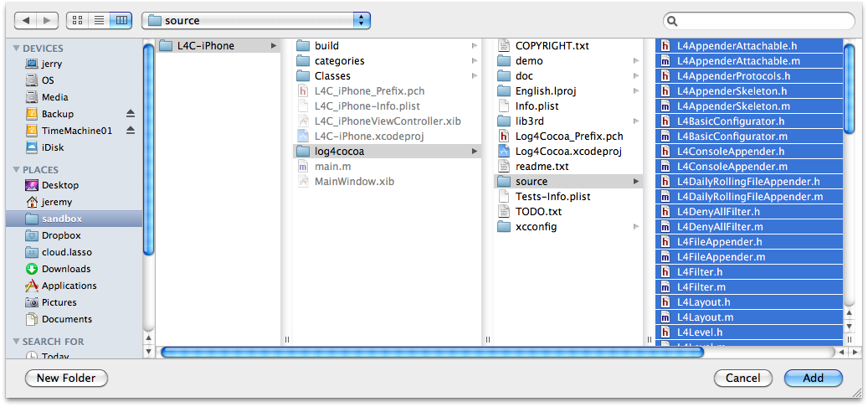
Task: Eject the Backup drive
Action: [130, 114]
